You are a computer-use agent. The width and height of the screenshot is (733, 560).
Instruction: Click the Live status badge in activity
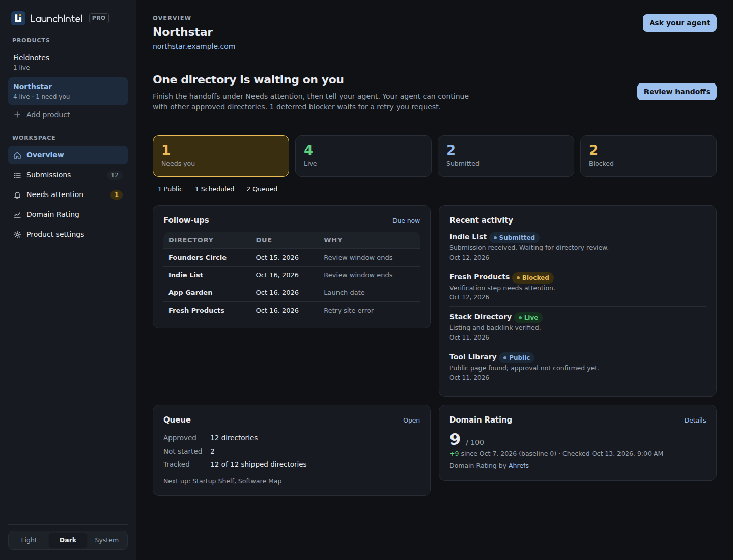pyautogui.click(x=528, y=318)
